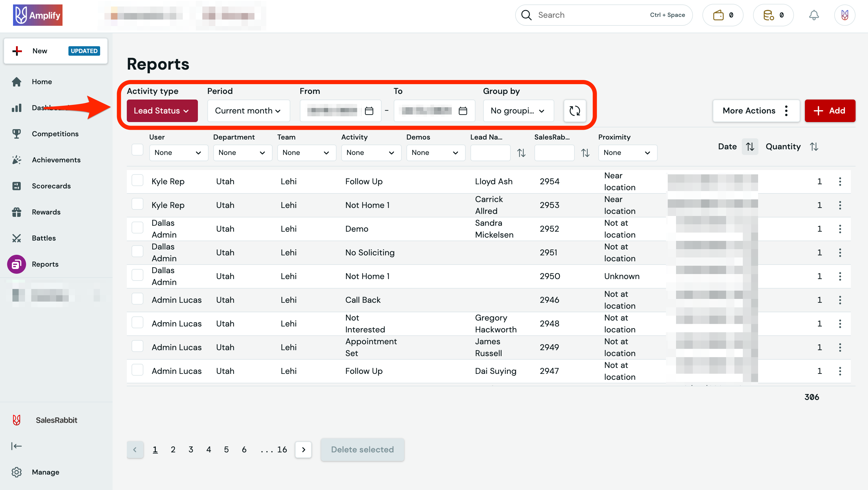This screenshot has width=868, height=490.
Task: Go to page 3 of the report results
Action: click(191, 449)
